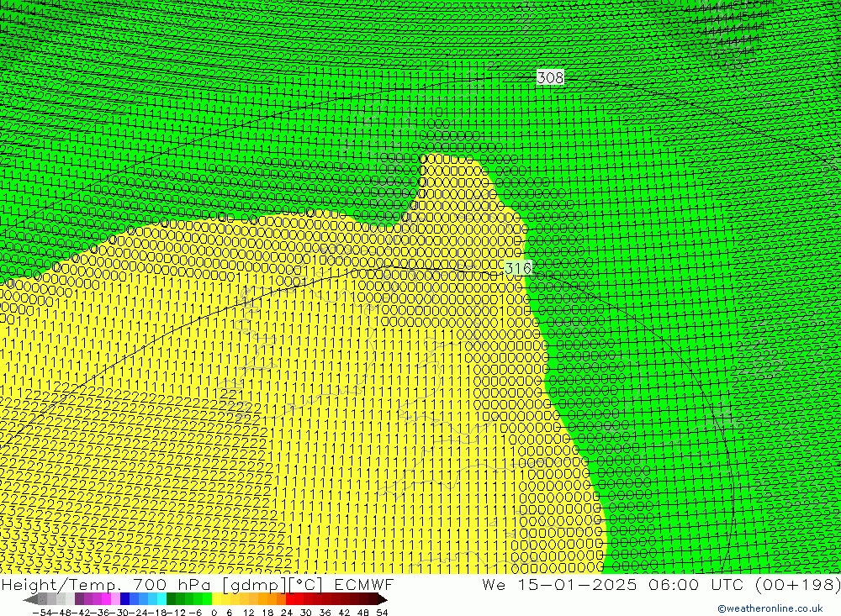
Task: Pick the bright yellow swatch right of 0
Action: 217,599
